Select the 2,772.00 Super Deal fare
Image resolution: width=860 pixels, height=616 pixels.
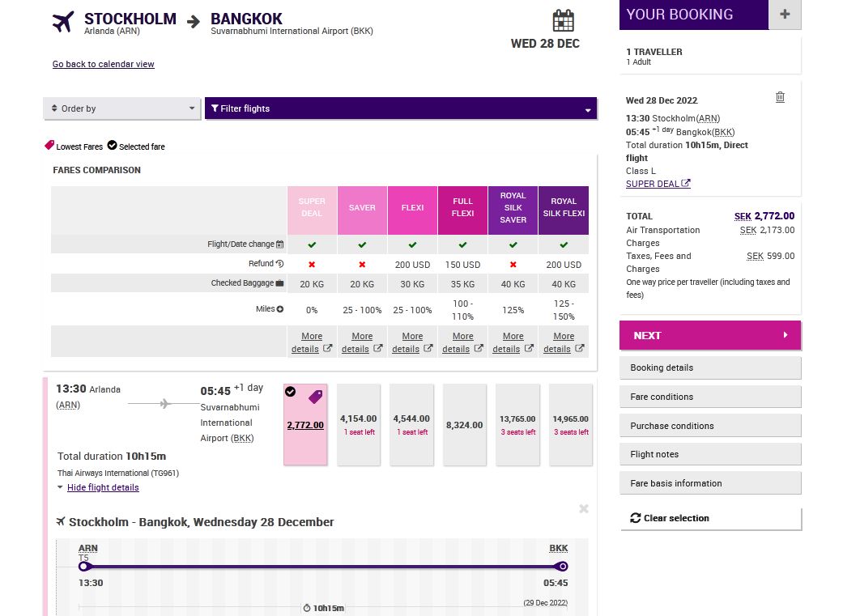[305, 425]
